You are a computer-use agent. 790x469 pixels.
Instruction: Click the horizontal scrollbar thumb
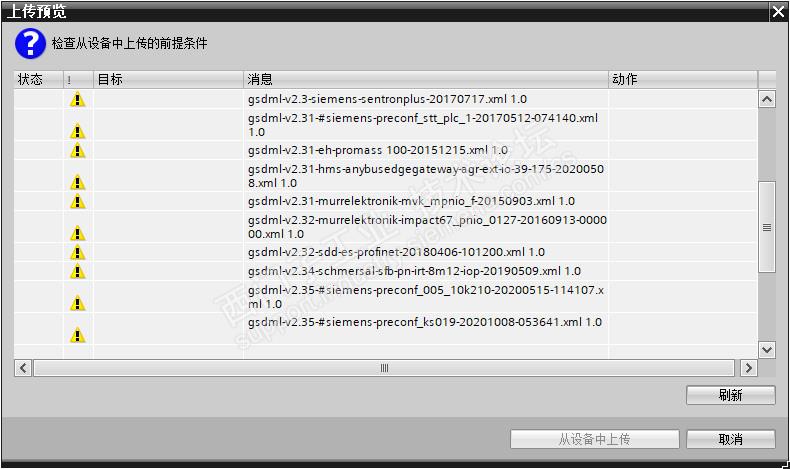[x=384, y=368]
